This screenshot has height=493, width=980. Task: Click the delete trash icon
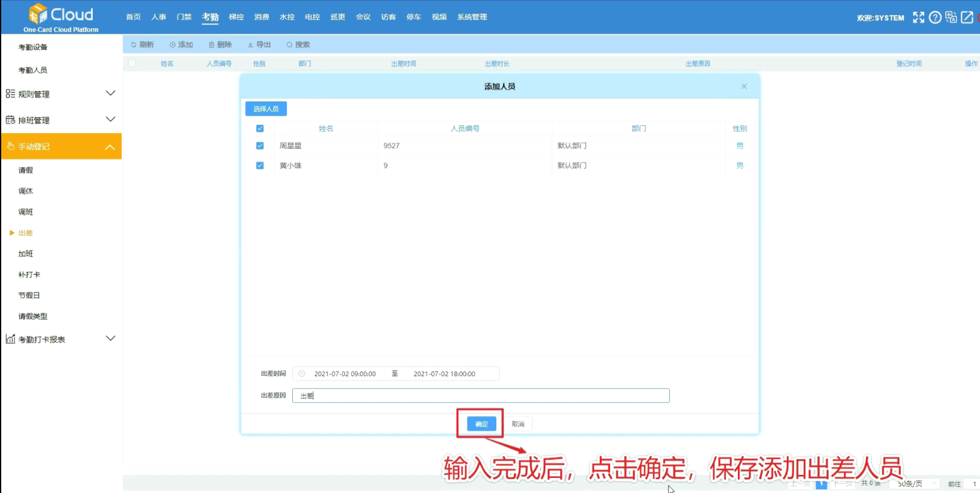[211, 45]
